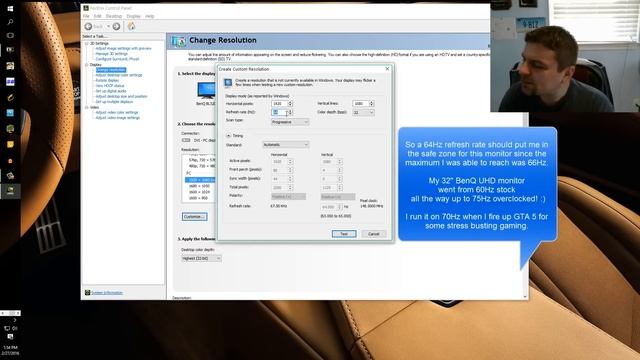Select Set up digital audio
The image size is (640, 360).
pos(111,91)
